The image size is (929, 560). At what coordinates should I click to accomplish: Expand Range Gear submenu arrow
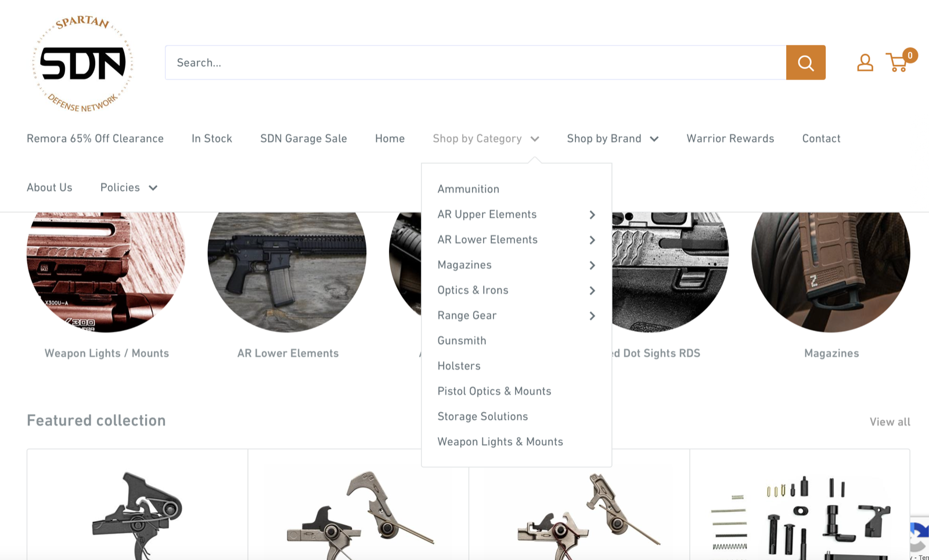pyautogui.click(x=592, y=316)
